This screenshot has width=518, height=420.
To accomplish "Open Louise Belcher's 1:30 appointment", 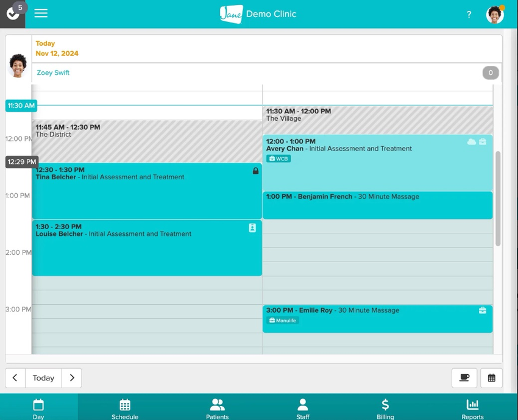I will [x=147, y=248].
